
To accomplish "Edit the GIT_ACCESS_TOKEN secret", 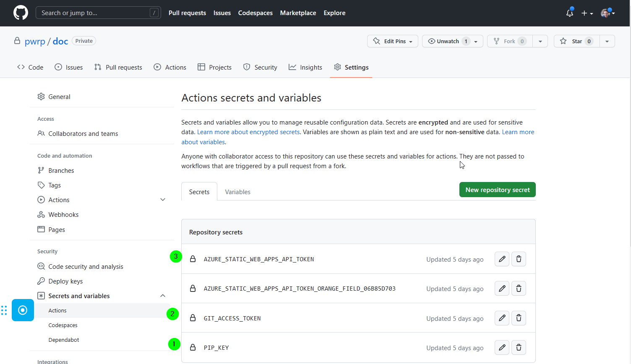I will [x=502, y=318].
